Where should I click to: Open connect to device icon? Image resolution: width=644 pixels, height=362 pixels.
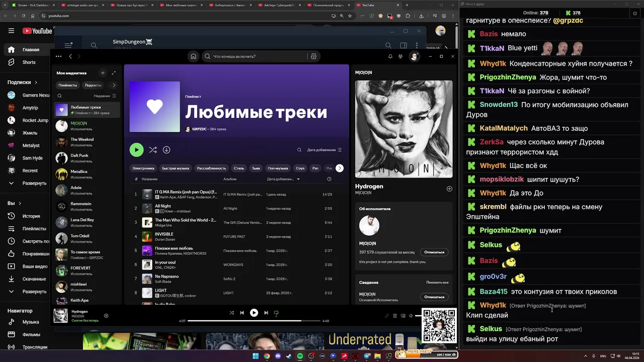403,316
